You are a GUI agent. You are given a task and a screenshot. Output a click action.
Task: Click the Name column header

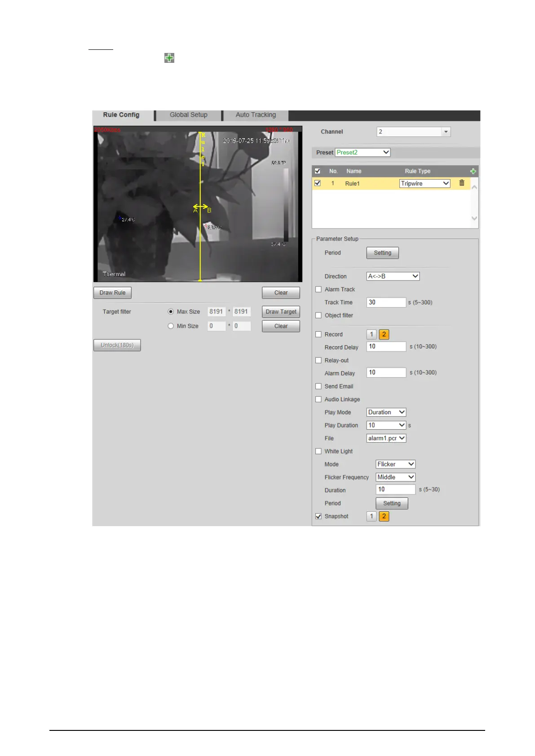point(354,171)
